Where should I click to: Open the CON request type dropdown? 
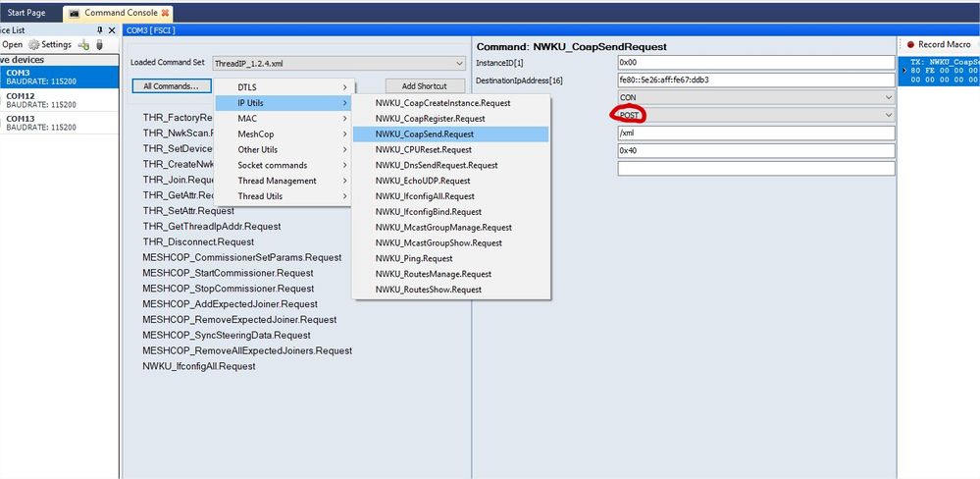click(756, 97)
